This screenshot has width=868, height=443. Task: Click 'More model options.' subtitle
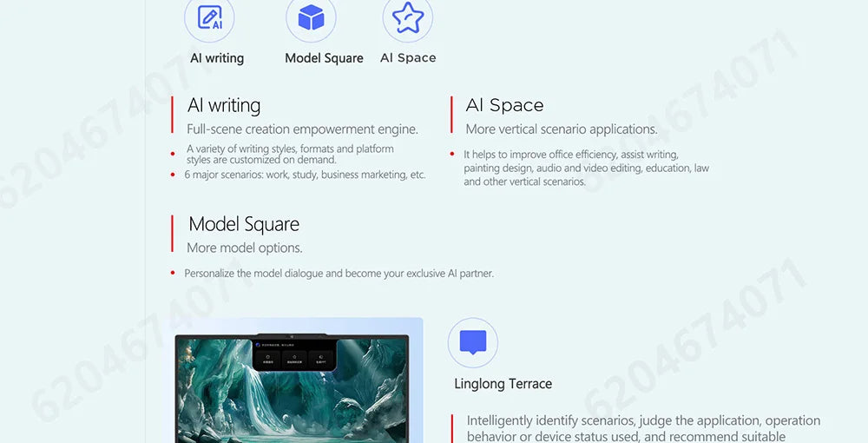pyautogui.click(x=245, y=248)
